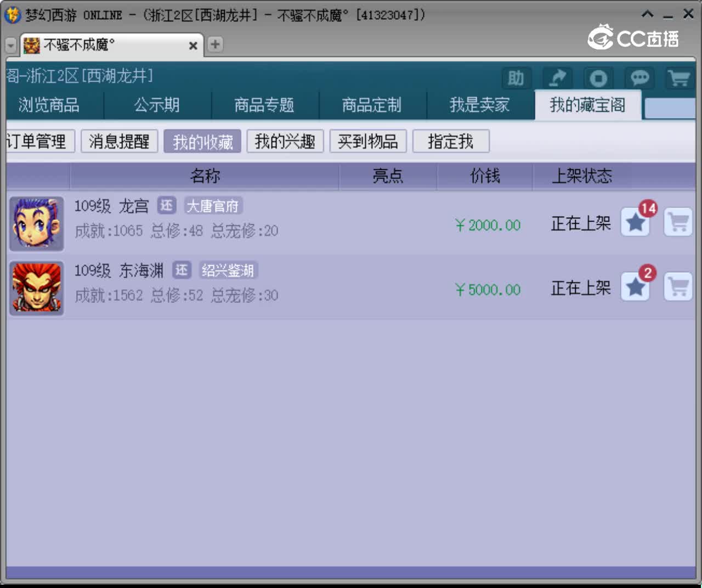Click stats 成就:1562 总修:52 line
This screenshot has height=588, width=702.
[x=177, y=296]
